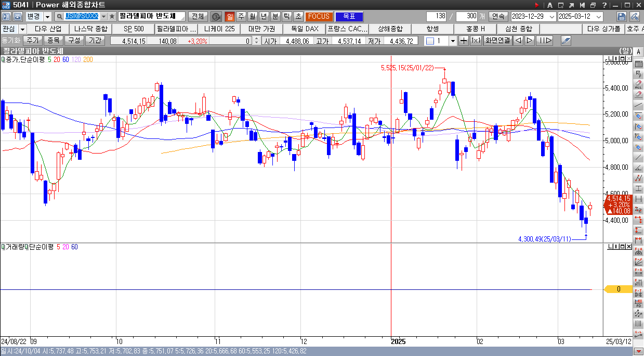Viewport: 644px width, 356px height.
Task: Select the horizontal line tool in right sidebar
Action: tap(638, 188)
